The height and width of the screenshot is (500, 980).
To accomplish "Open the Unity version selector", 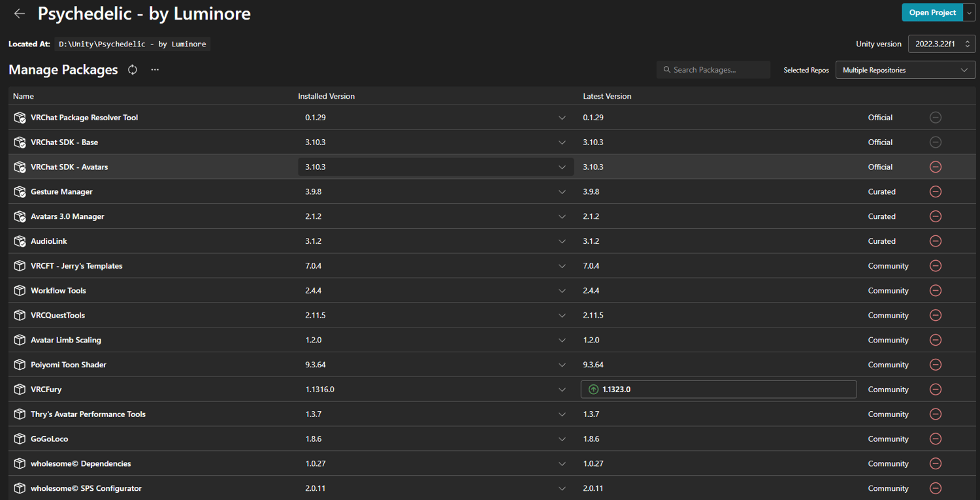I will click(941, 44).
